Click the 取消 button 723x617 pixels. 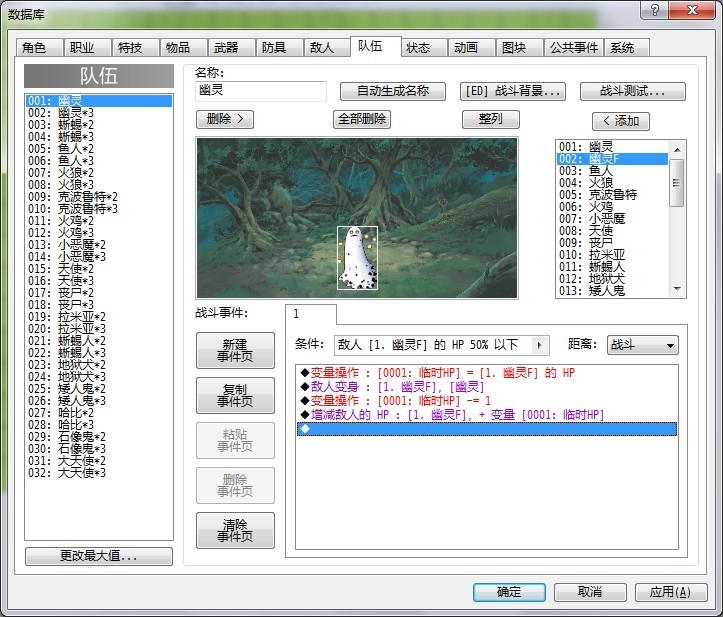(590, 592)
